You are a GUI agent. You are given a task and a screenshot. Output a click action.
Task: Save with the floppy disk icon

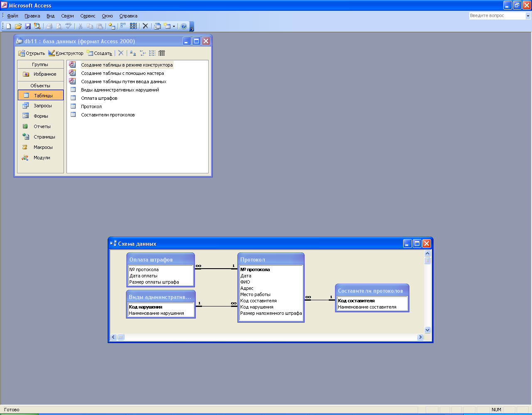coord(28,26)
